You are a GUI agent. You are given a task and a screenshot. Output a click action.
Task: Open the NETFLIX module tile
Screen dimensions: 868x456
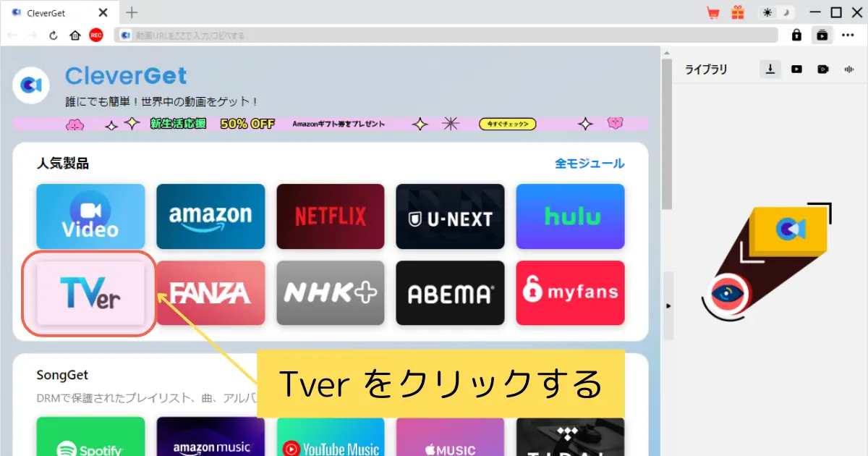pyautogui.click(x=331, y=216)
